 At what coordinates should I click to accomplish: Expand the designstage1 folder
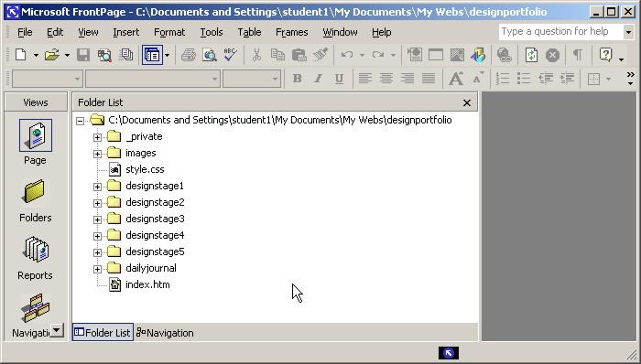[97, 187]
